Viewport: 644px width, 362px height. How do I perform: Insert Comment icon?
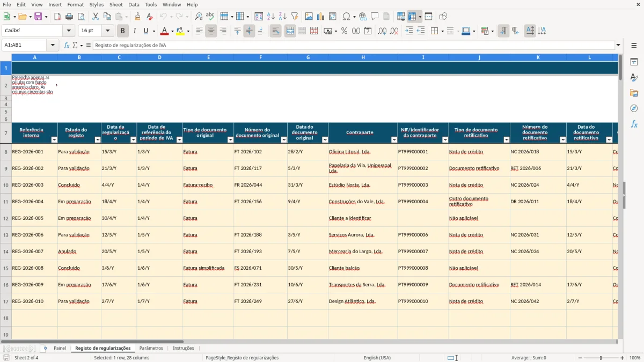(375, 17)
